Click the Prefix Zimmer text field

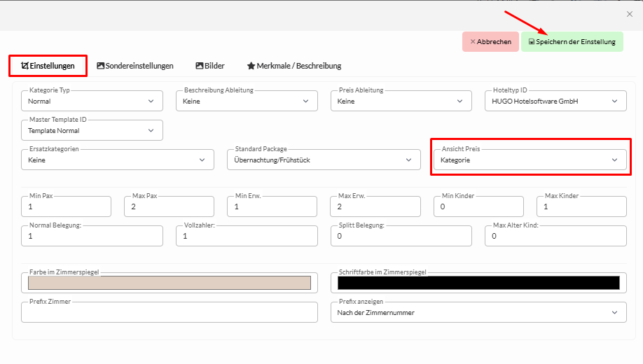[x=169, y=312]
